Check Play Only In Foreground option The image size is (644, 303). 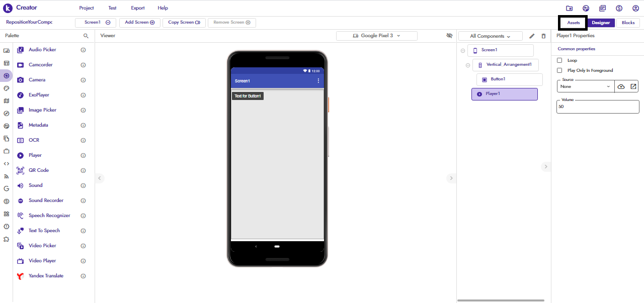click(x=559, y=70)
